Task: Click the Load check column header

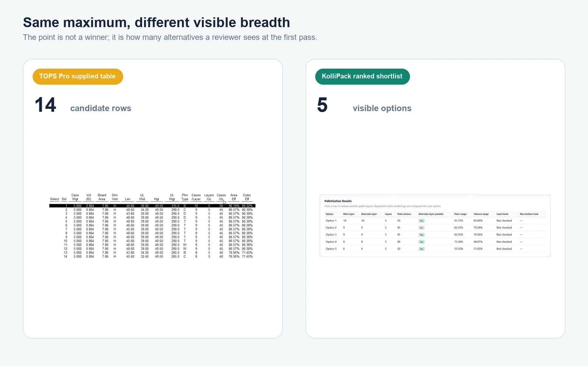Action: point(502,214)
